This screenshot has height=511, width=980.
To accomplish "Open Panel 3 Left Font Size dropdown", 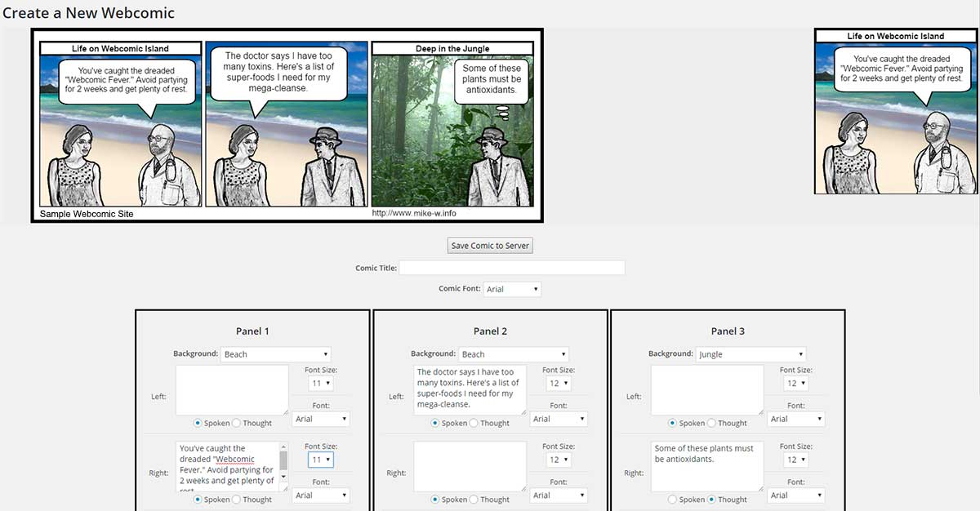I will click(x=796, y=383).
